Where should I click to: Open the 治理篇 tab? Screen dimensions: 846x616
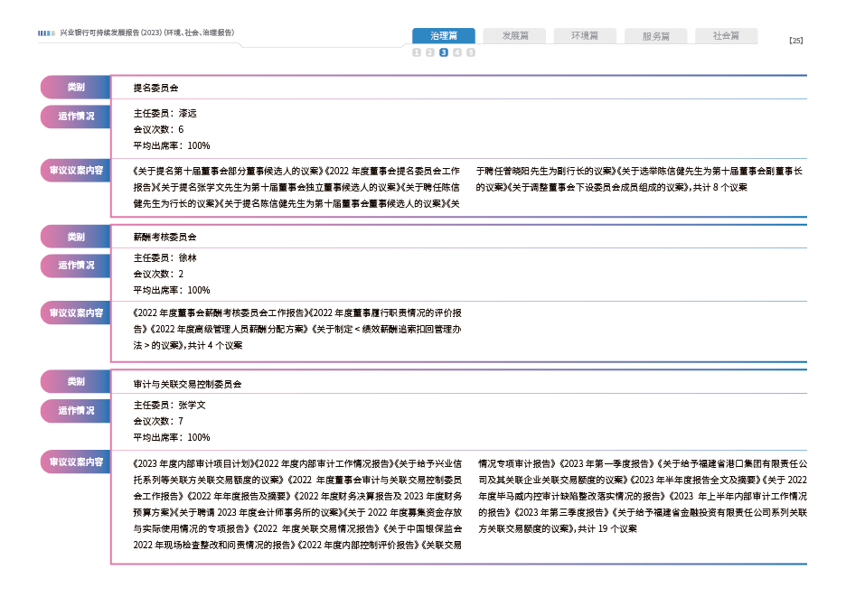[x=443, y=36]
